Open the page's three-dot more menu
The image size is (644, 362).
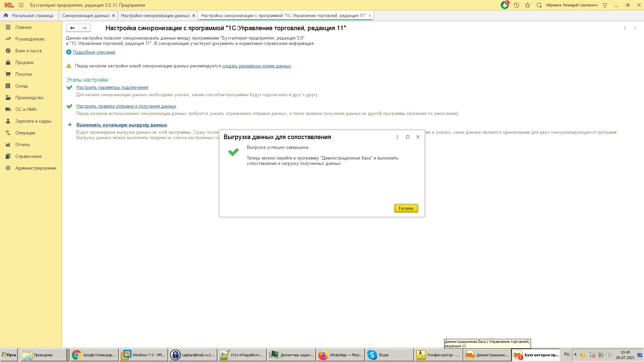click(625, 28)
